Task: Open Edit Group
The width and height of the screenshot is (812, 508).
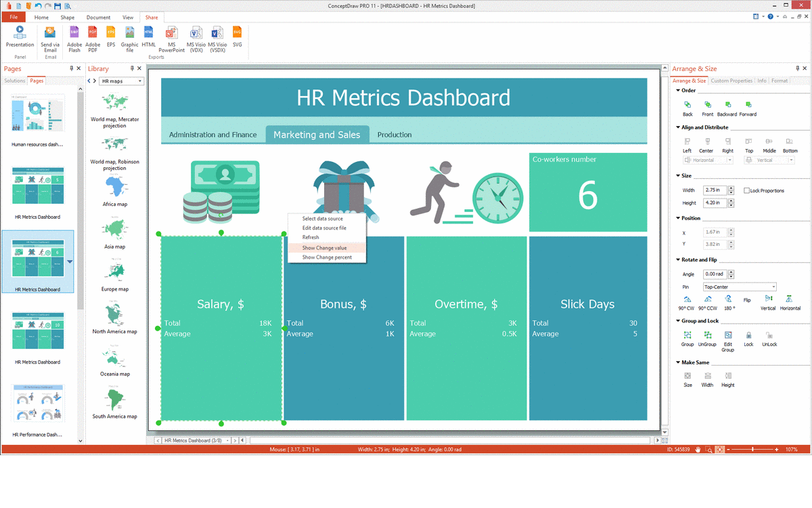Action: tap(727, 341)
